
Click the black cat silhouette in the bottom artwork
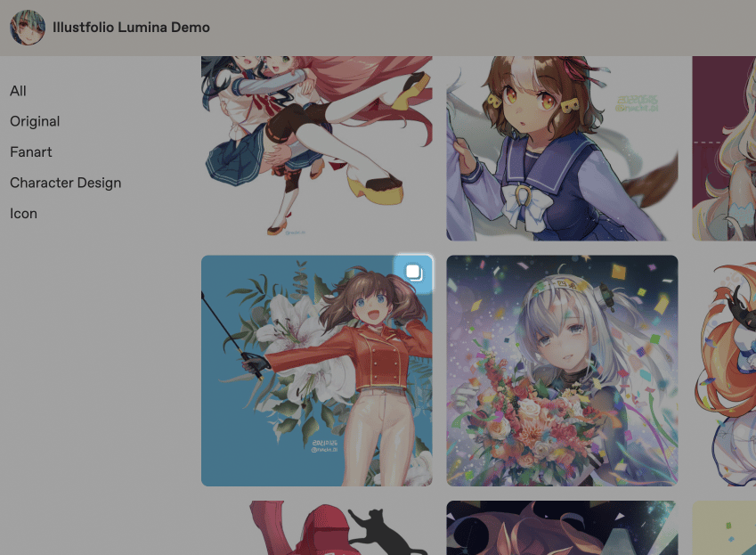click(381, 530)
